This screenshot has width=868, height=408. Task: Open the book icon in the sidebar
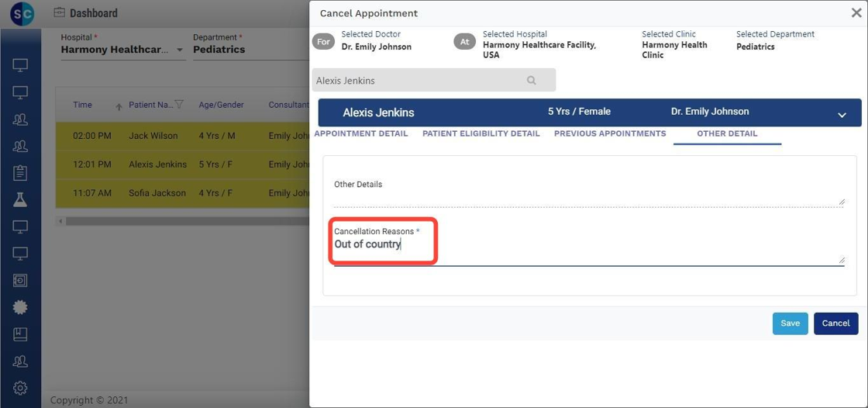(20, 334)
